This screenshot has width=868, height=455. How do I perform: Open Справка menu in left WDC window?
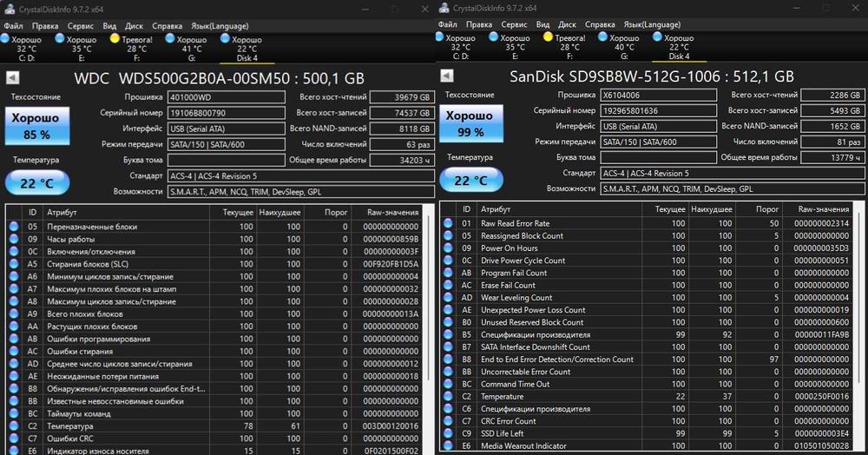coord(168,26)
